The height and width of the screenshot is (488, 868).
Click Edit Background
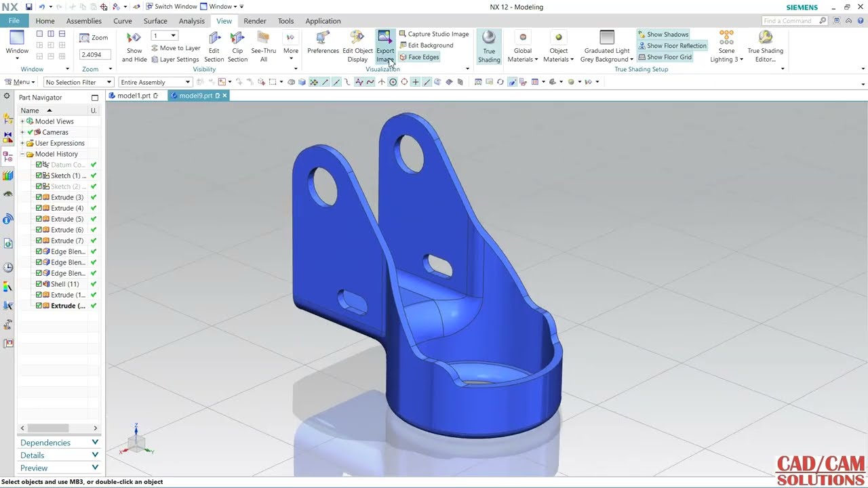tap(426, 45)
